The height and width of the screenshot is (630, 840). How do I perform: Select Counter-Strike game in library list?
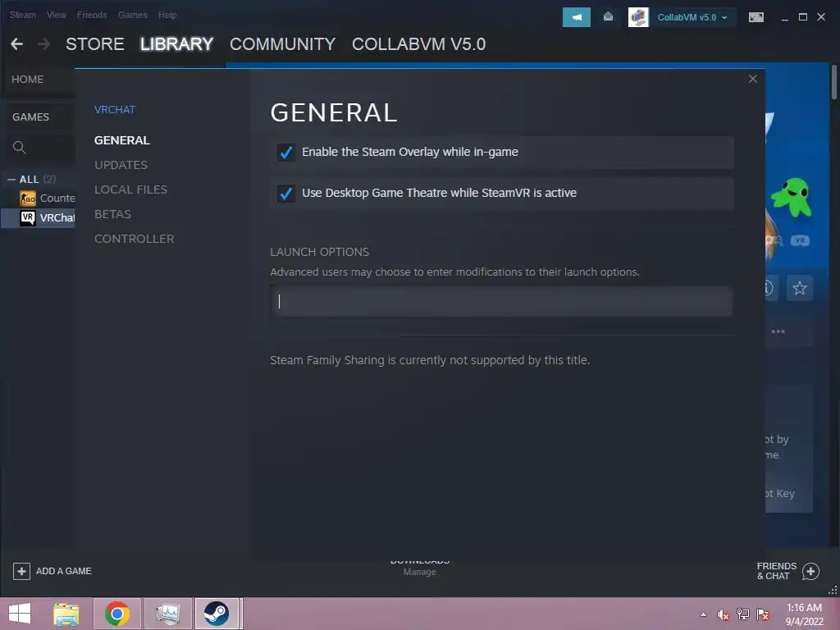(x=47, y=199)
